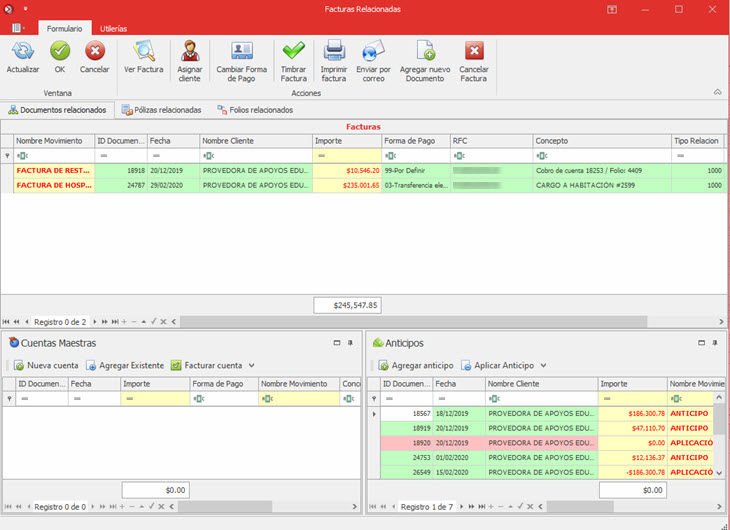The image size is (730, 530).
Task: Switch to the Utilerías ribbon tab
Action: point(113,29)
